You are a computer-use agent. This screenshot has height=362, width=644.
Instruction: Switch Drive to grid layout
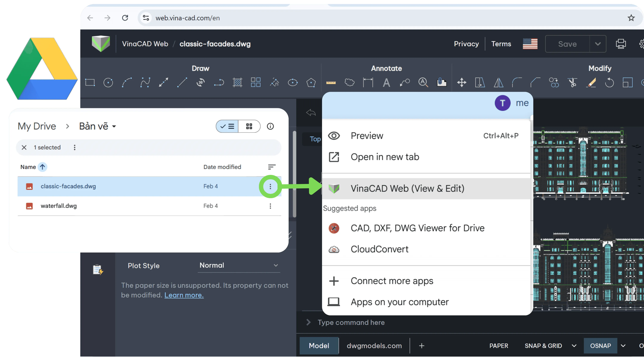click(249, 126)
